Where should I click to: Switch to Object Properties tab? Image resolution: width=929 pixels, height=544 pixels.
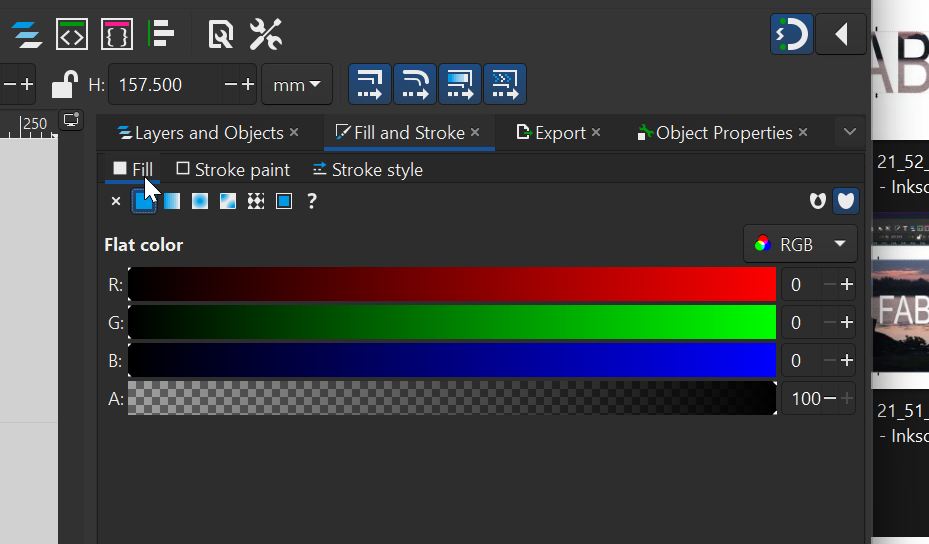[715, 133]
